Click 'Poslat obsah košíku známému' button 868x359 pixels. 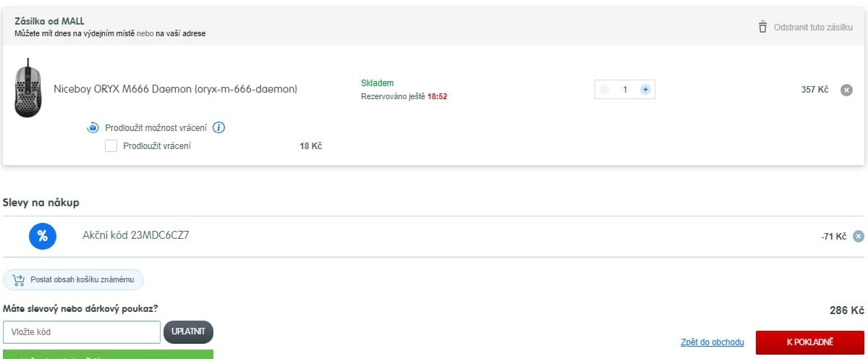74,279
